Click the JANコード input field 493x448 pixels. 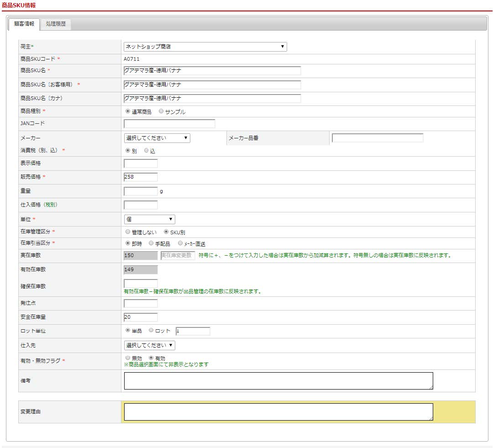coord(169,124)
